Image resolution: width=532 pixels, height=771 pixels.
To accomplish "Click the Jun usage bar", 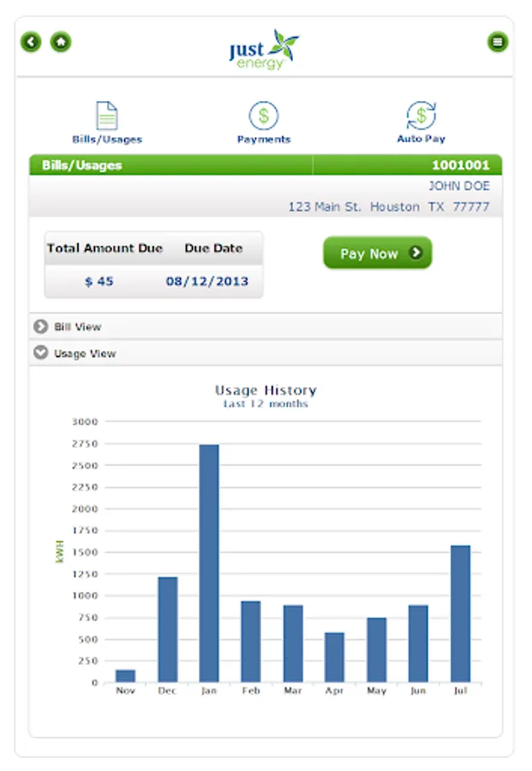I will tap(418, 644).
